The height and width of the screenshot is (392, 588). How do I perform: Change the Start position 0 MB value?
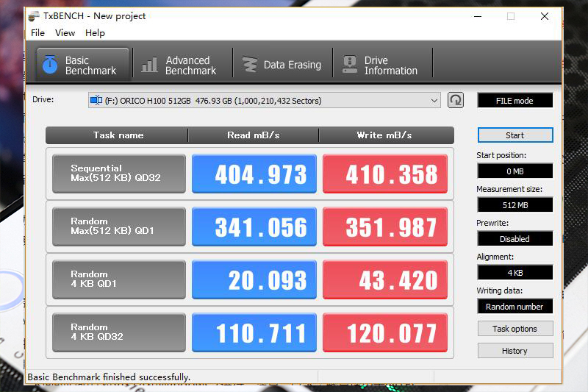515,171
